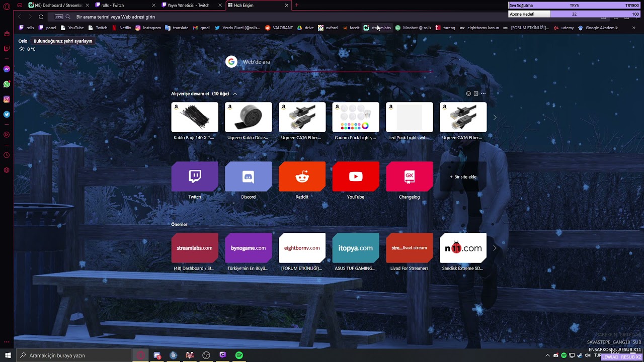Click the smiley feedback icon above the shopping tiles
The width and height of the screenshot is (644, 362).
tap(468, 94)
